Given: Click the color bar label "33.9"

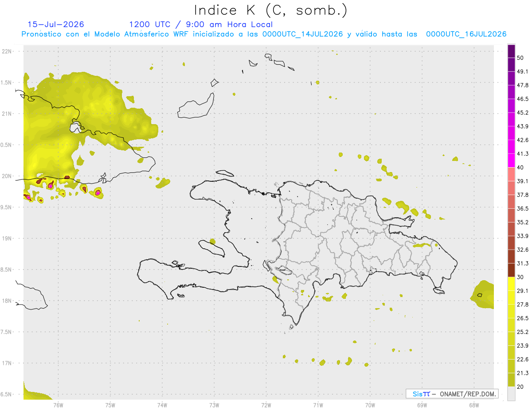Looking at the screenshot, I should 523,236.
